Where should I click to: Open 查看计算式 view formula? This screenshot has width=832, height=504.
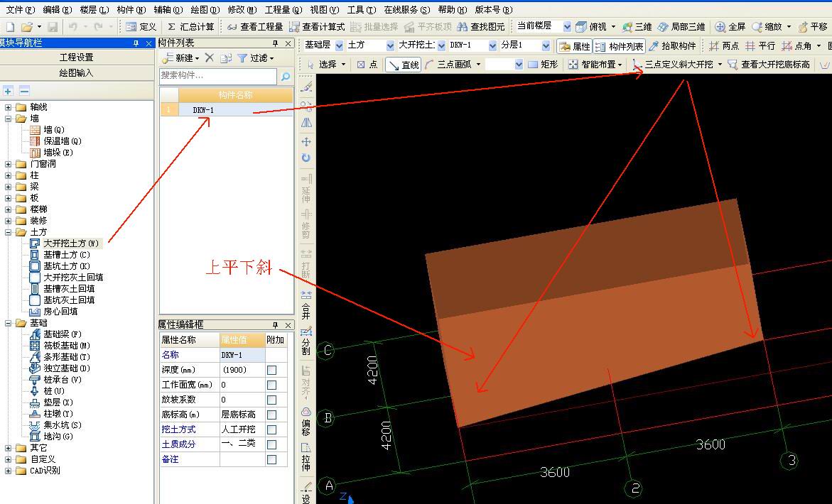click(x=317, y=26)
